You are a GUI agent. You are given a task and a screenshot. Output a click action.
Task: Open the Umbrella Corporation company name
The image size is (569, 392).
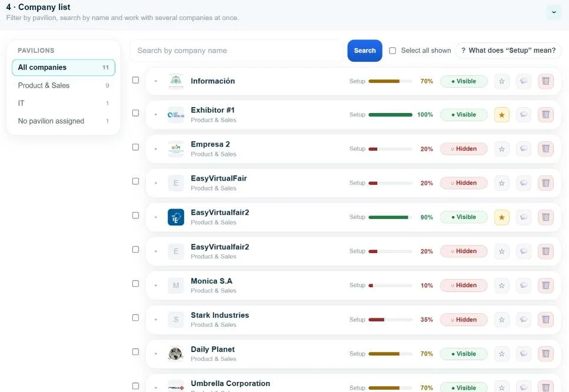click(231, 384)
